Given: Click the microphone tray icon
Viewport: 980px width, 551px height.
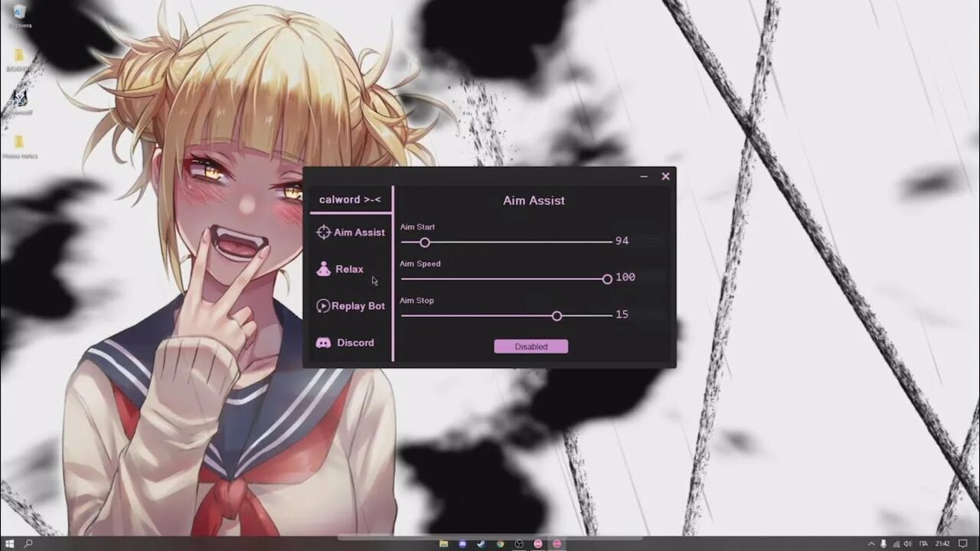Looking at the screenshot, I should [x=884, y=543].
